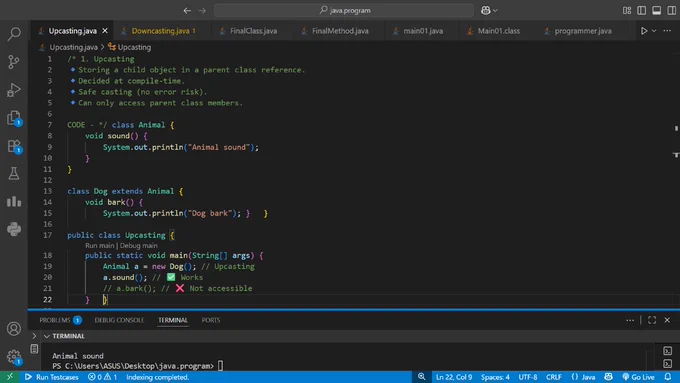Switch to the FinalMethod.java tab
This screenshot has width=680, height=383.
click(340, 31)
